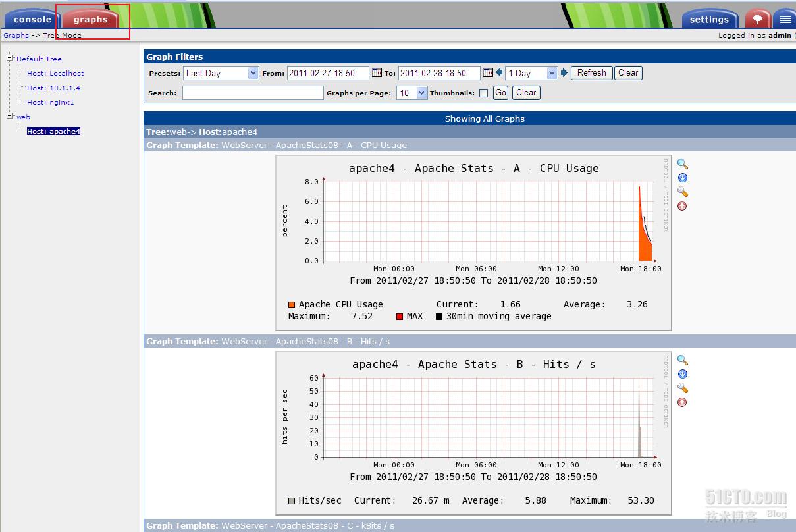Click the Logged in as admin text
The height and width of the screenshot is (532, 796).
pos(755,36)
